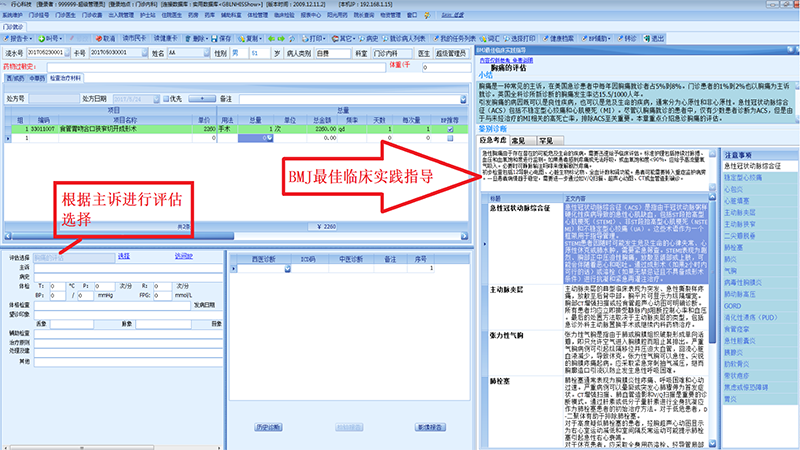Screen dimensions: 800x450
Task: Click the 转诊 referral toolbar icon
Action: point(620,39)
